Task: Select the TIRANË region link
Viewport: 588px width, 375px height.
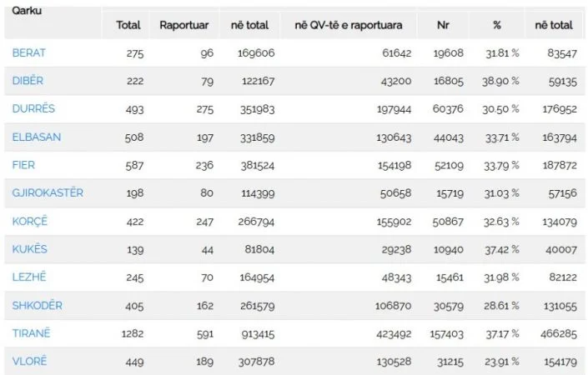Action: click(x=31, y=333)
